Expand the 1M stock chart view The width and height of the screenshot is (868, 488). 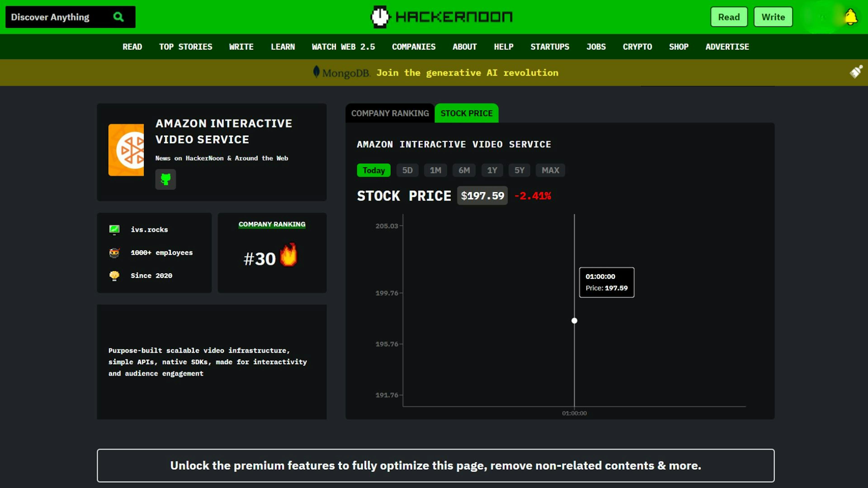tap(435, 170)
